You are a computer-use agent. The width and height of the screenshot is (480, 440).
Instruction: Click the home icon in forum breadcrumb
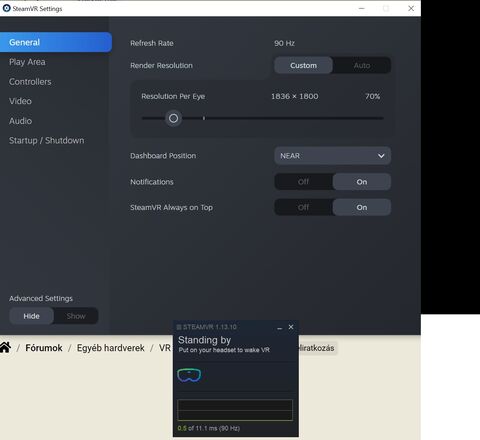tap(6, 347)
